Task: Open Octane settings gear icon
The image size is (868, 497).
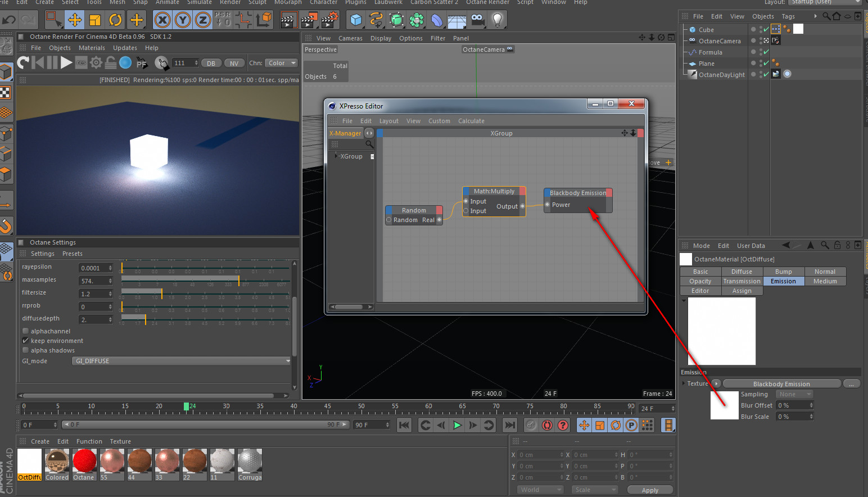Action: pyautogui.click(x=96, y=62)
